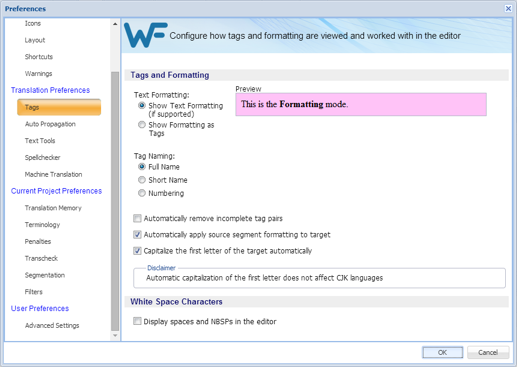Toggle capitalize first letter of target
This screenshot has width=517, height=367.
click(137, 251)
